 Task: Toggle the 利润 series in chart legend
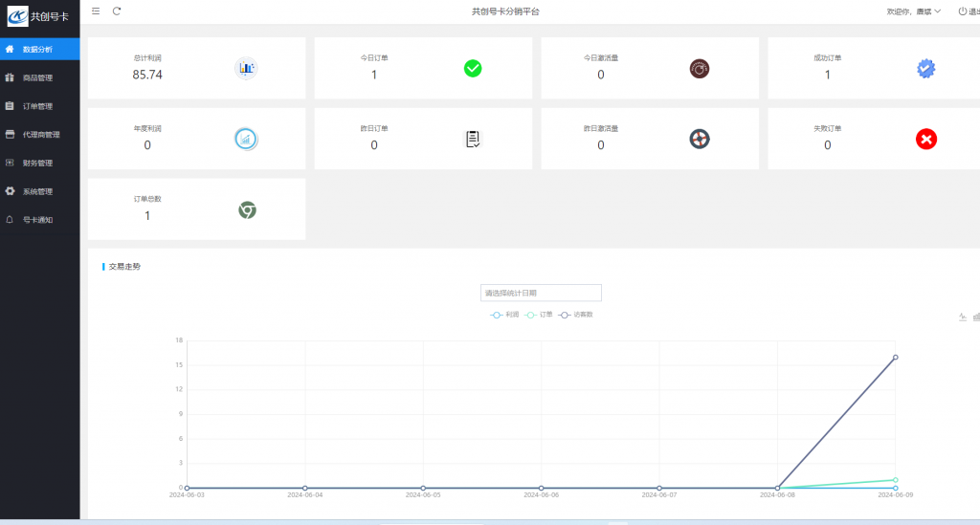(504, 315)
